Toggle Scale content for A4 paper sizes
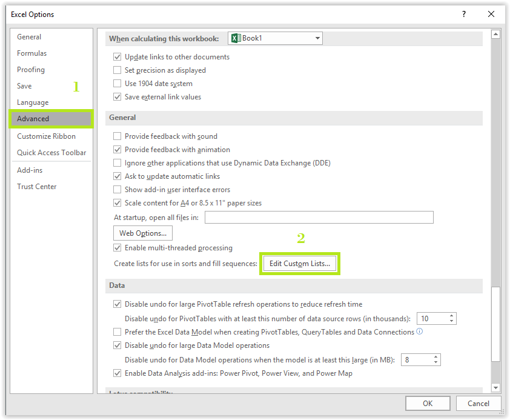This screenshot has height=420, width=510. click(x=117, y=203)
